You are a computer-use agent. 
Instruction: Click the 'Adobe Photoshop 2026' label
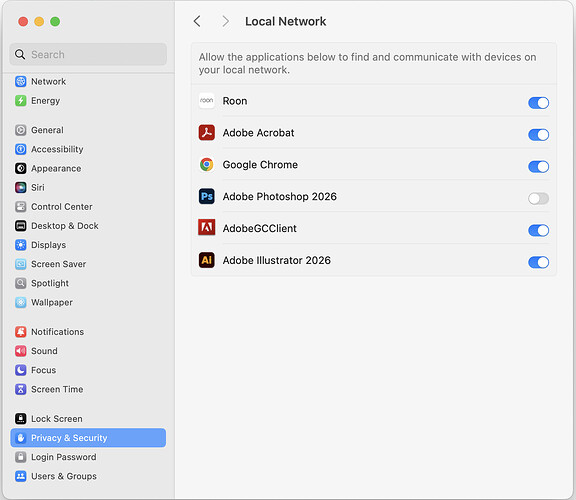pyautogui.click(x=280, y=197)
